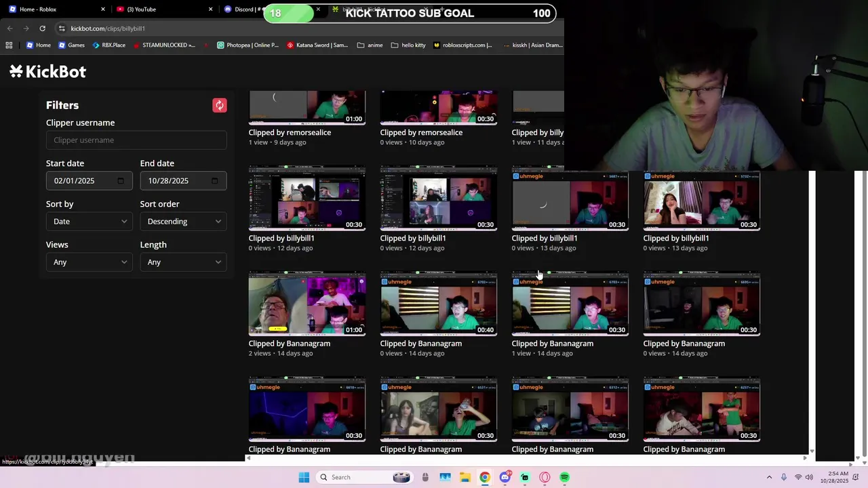Screen dimensions: 868x488
Task: Click the red reset filters icon
Action: [x=219, y=105]
